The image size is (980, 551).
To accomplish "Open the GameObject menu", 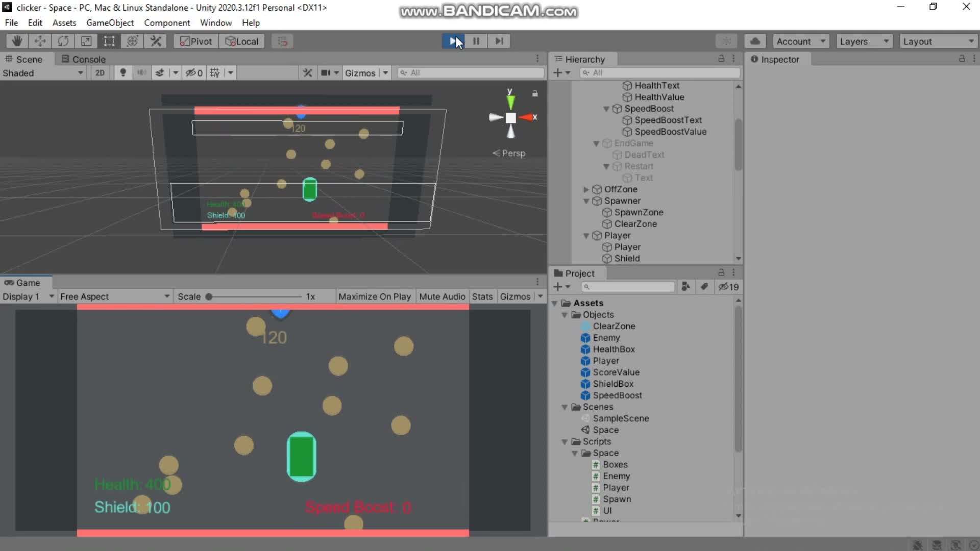I will pos(110,23).
